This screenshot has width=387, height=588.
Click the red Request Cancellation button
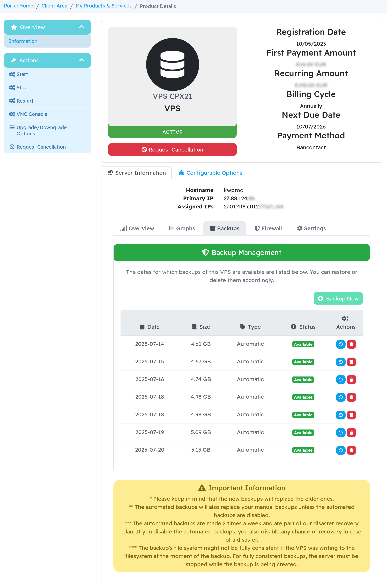click(172, 149)
